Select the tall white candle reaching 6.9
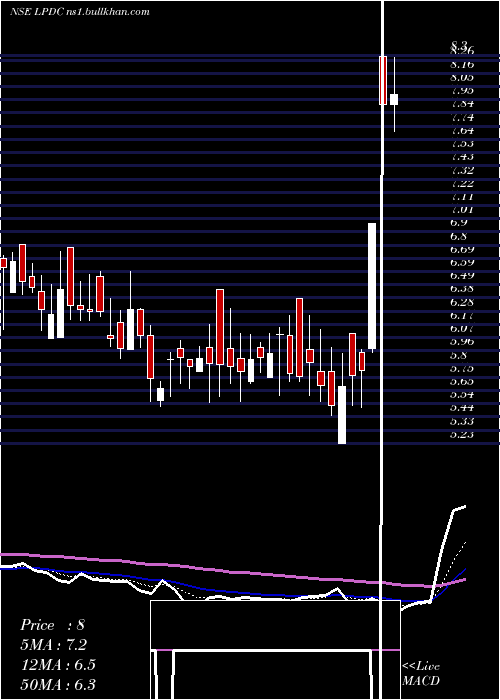500x700 pixels. click(372, 286)
